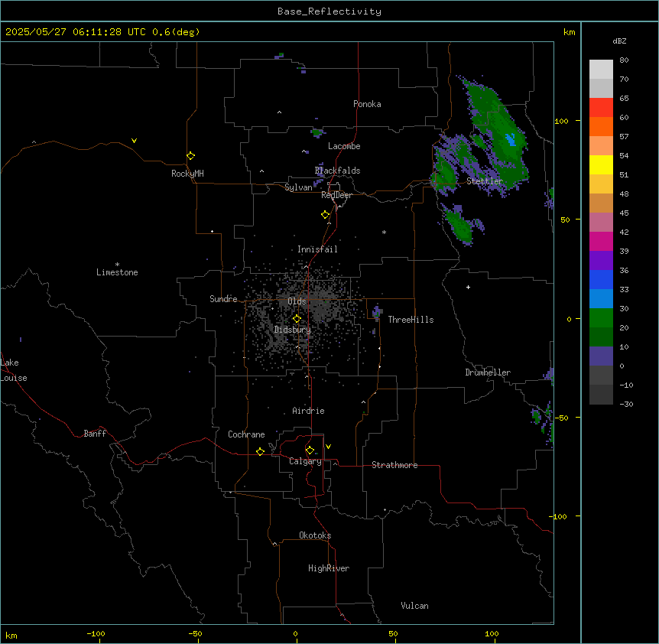
Task: Click the dBZ legend heading
Action: click(x=619, y=41)
